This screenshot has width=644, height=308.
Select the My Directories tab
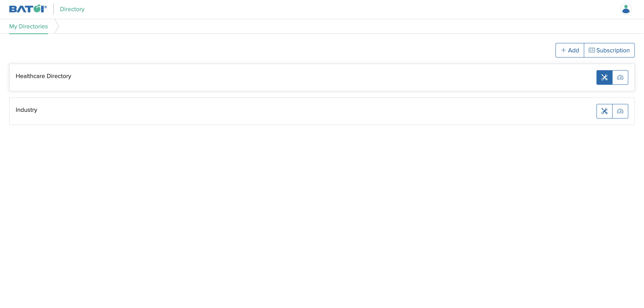coord(28,26)
